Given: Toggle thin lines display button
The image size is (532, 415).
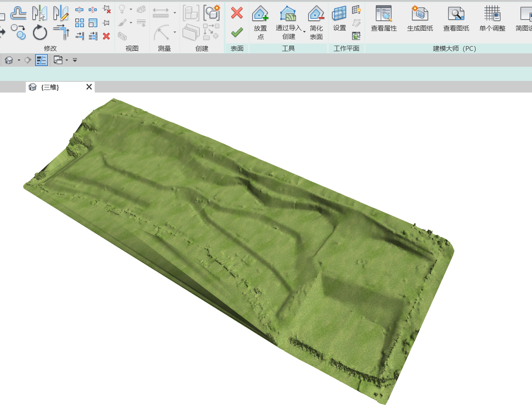Looking at the screenshot, I should [41, 60].
